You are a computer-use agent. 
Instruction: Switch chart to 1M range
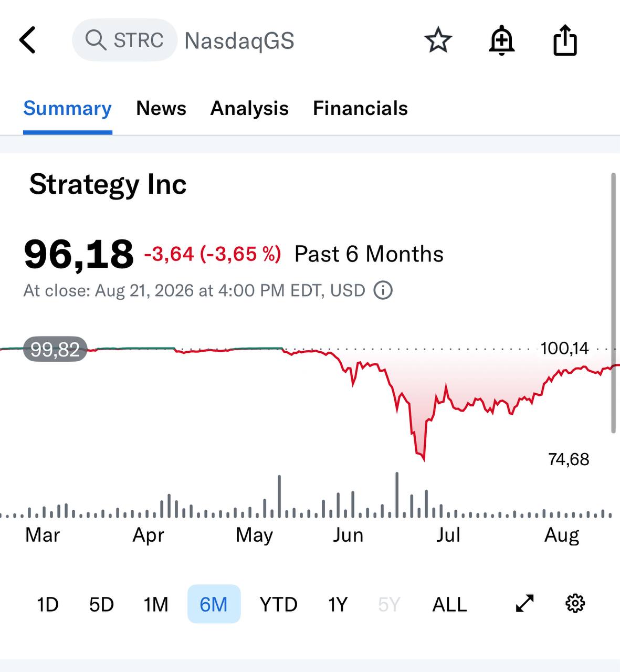click(x=156, y=604)
